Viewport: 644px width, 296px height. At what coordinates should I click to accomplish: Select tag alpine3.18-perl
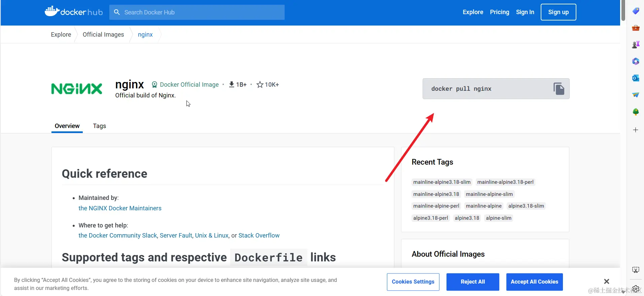coord(431,218)
